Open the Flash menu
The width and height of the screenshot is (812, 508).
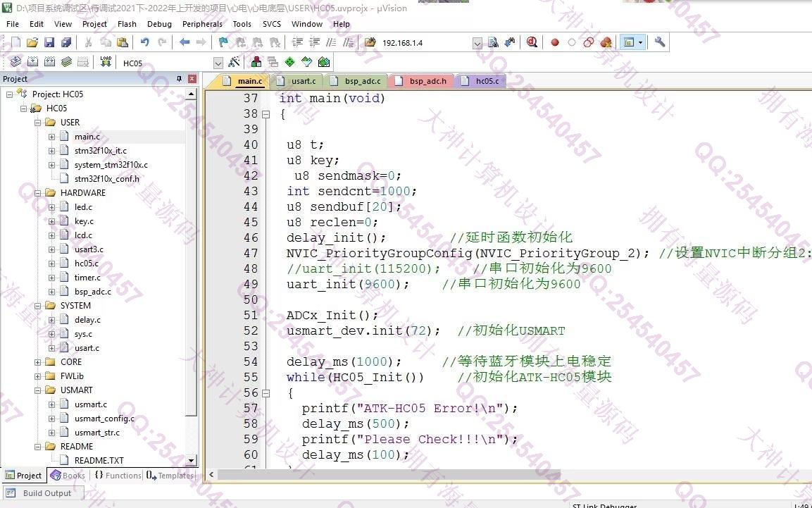127,24
